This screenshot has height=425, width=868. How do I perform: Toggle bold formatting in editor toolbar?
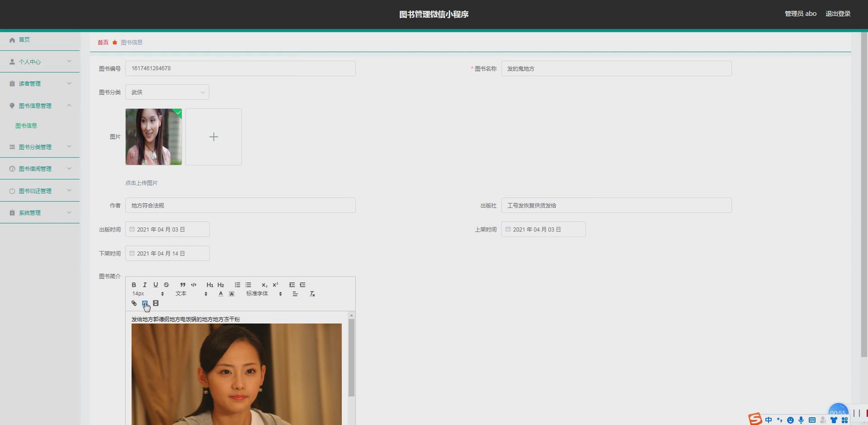point(134,285)
